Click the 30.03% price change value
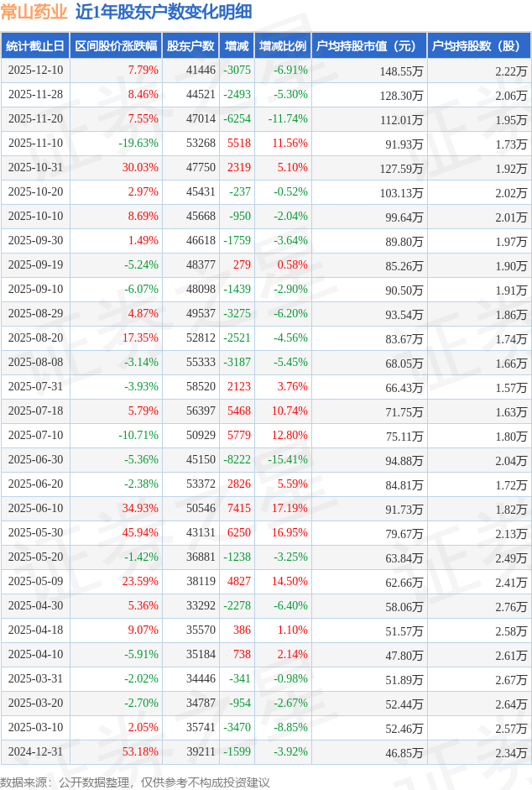Screen dimensions: 532x790 click(140, 168)
